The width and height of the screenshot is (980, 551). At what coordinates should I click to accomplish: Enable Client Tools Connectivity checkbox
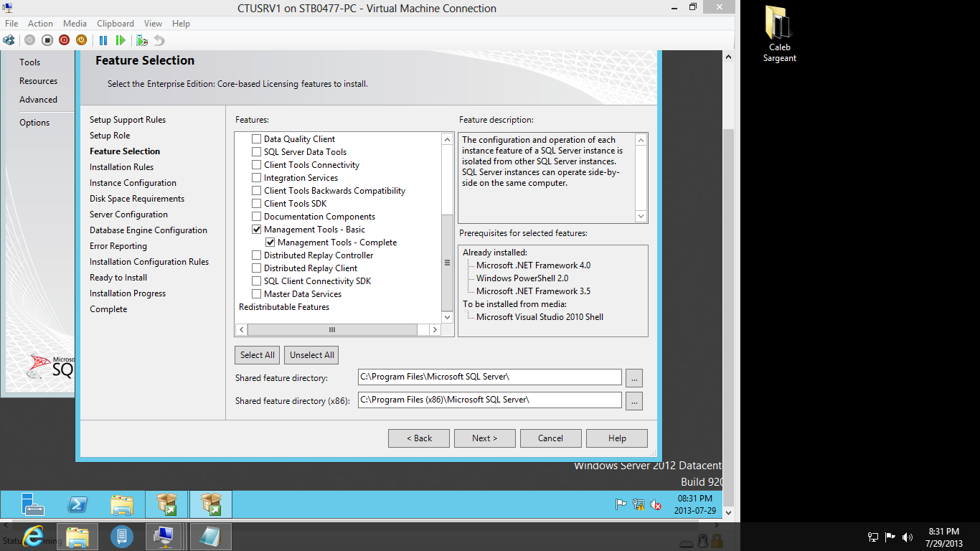tap(256, 165)
